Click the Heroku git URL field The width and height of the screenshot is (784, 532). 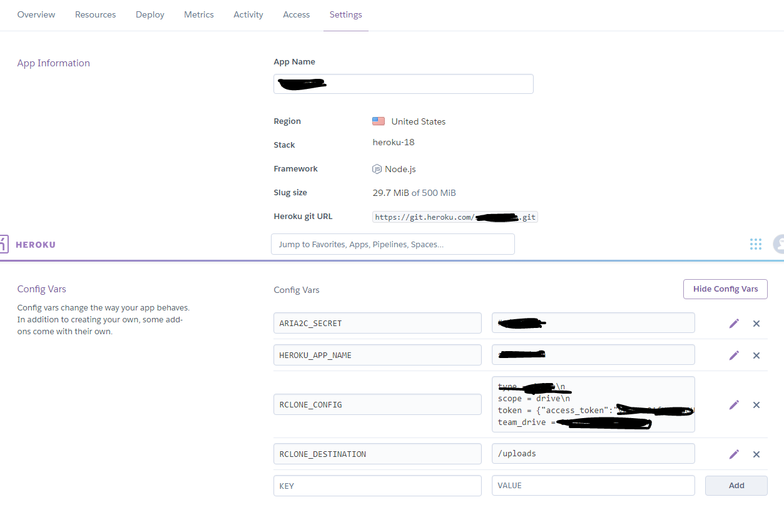tap(455, 217)
